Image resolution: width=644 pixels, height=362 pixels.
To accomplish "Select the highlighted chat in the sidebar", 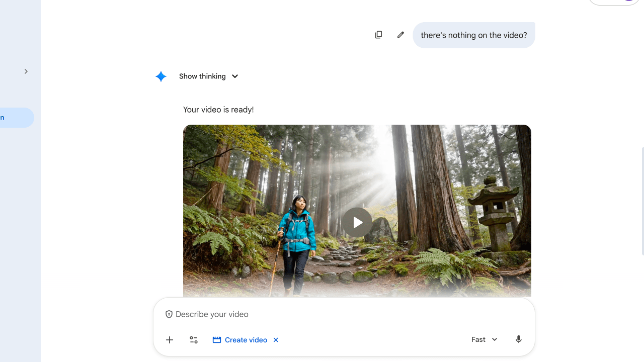I will (16, 118).
